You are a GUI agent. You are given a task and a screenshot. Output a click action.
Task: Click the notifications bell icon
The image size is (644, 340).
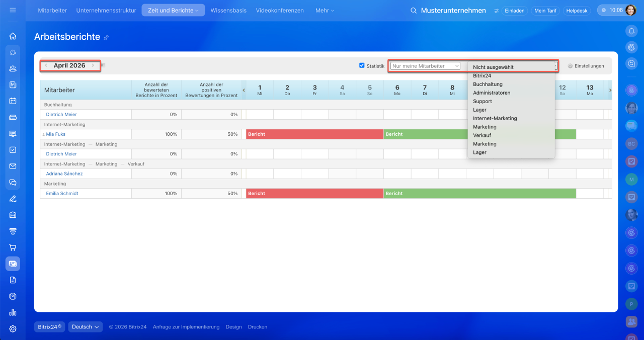pyautogui.click(x=631, y=31)
